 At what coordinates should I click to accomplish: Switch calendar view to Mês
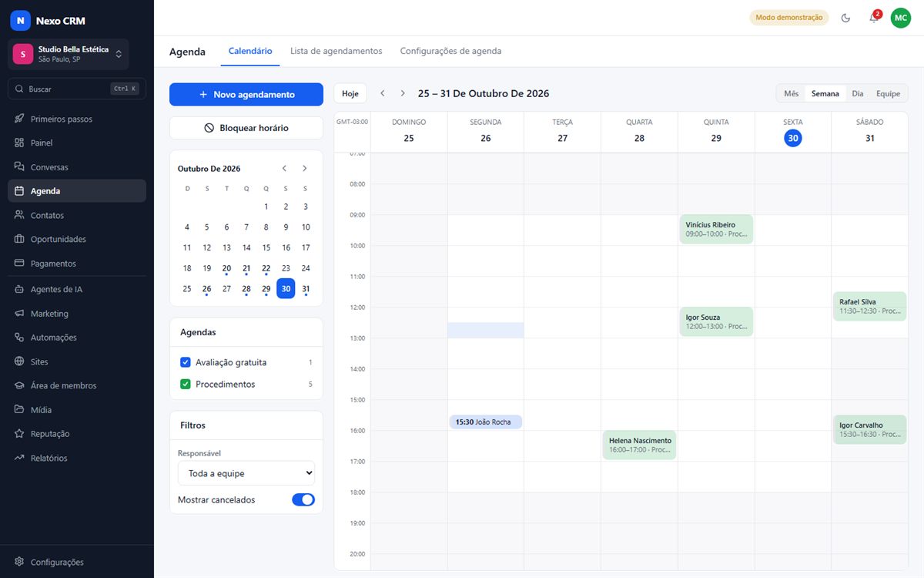click(792, 93)
